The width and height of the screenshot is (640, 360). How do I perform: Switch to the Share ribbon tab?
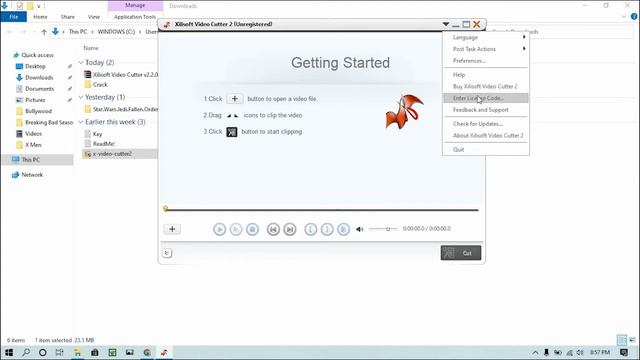tap(68, 17)
